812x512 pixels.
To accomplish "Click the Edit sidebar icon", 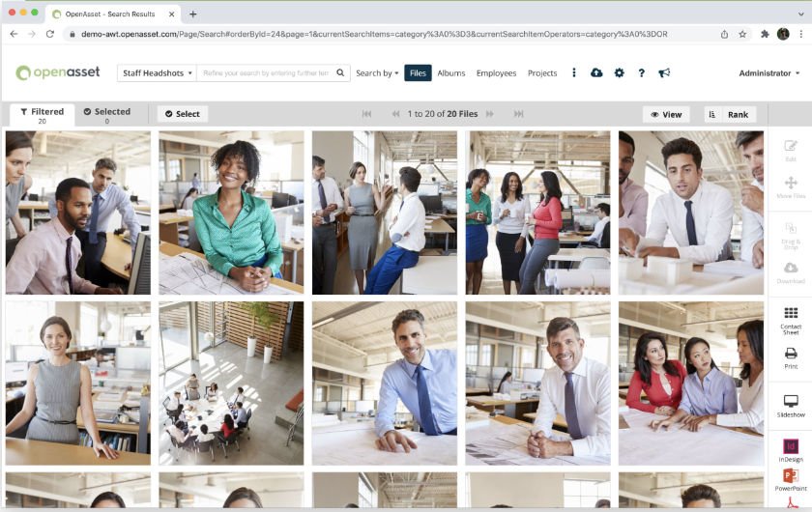I will 791,151.
